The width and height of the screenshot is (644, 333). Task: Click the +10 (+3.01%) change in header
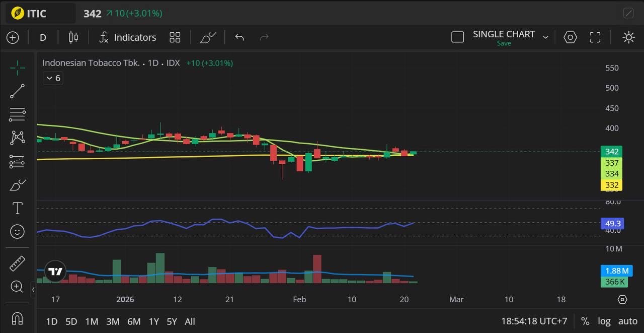pos(138,14)
